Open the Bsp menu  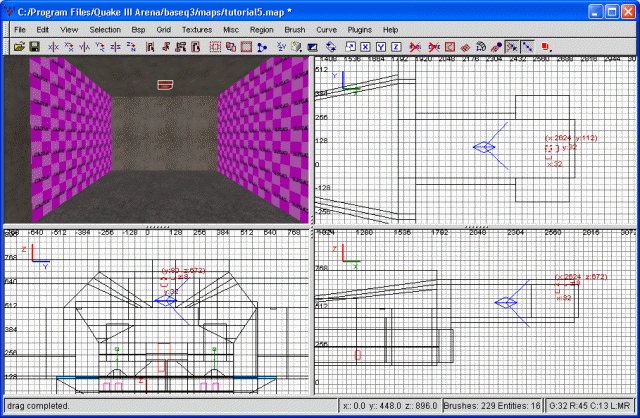point(138,30)
